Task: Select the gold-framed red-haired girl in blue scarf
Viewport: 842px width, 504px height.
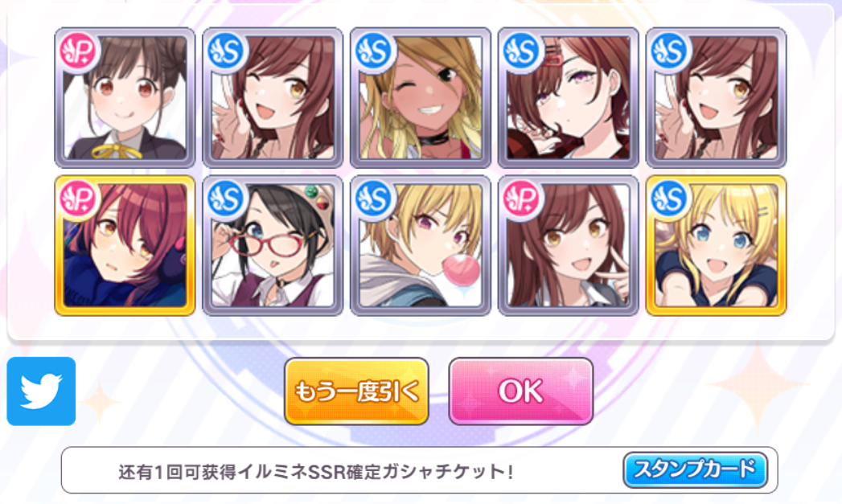Action: [125, 246]
